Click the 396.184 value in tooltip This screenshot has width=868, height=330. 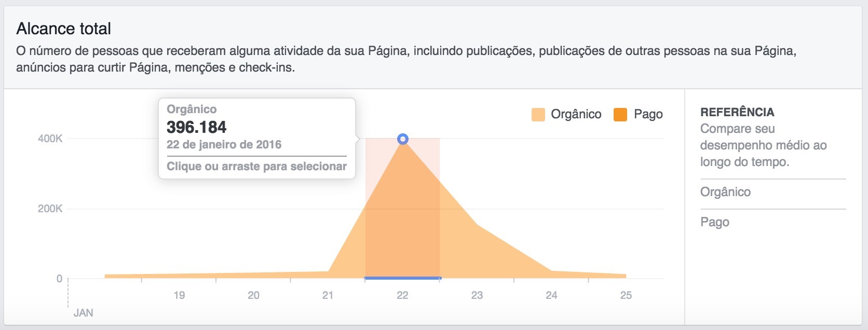pyautogui.click(x=196, y=127)
